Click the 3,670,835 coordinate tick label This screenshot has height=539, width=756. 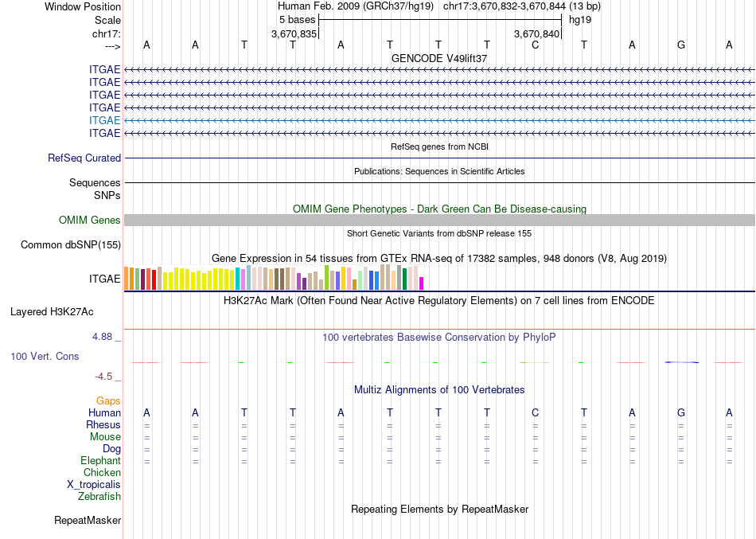(x=294, y=33)
